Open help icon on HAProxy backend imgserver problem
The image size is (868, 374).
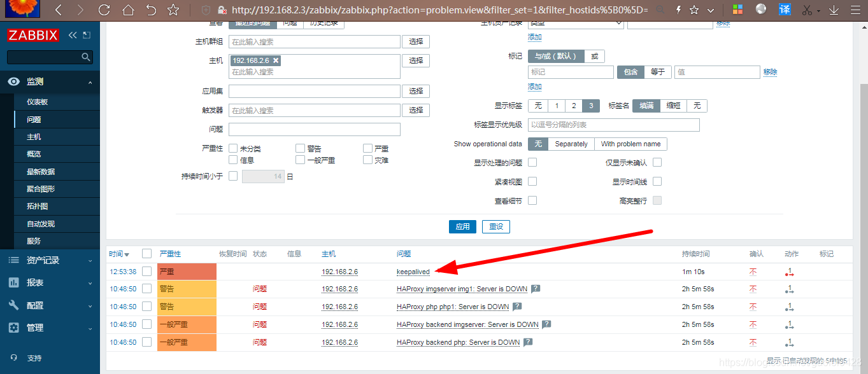[546, 324]
